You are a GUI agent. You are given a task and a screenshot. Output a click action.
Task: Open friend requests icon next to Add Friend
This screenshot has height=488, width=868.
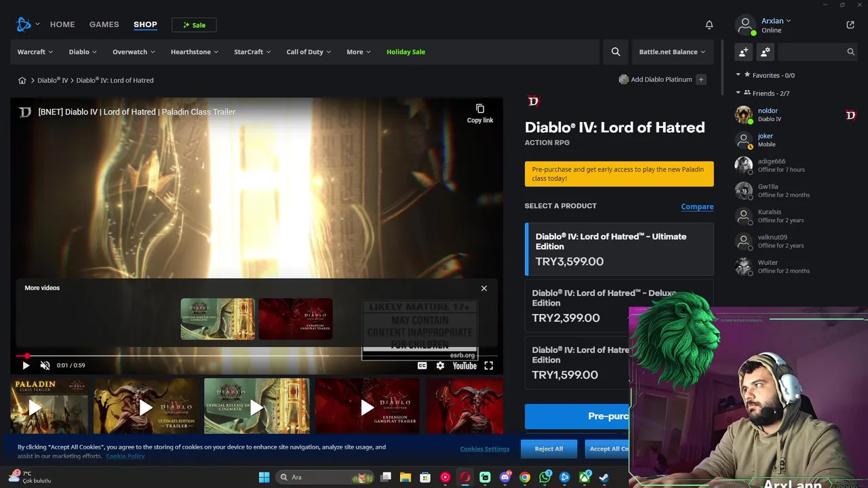coord(766,52)
